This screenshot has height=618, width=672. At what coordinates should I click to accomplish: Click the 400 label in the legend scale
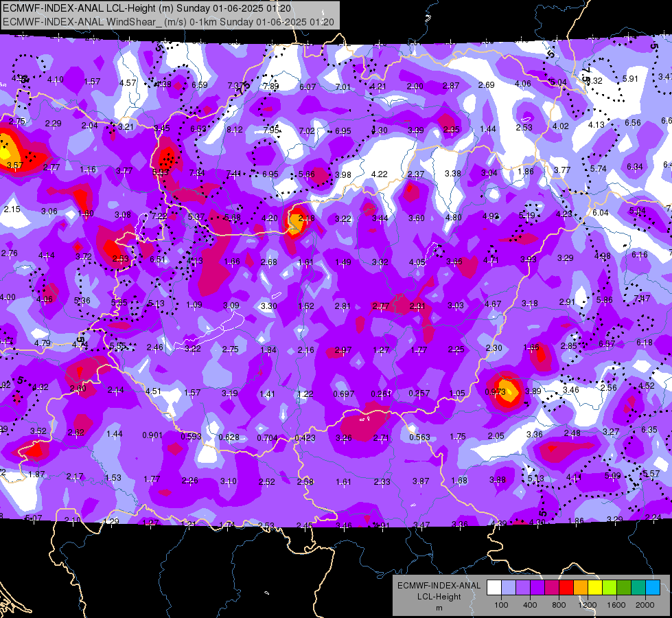[x=530, y=605]
